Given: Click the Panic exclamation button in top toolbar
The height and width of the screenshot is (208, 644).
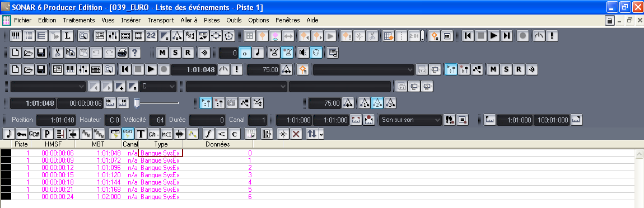Looking at the screenshot, I should click(x=552, y=36).
